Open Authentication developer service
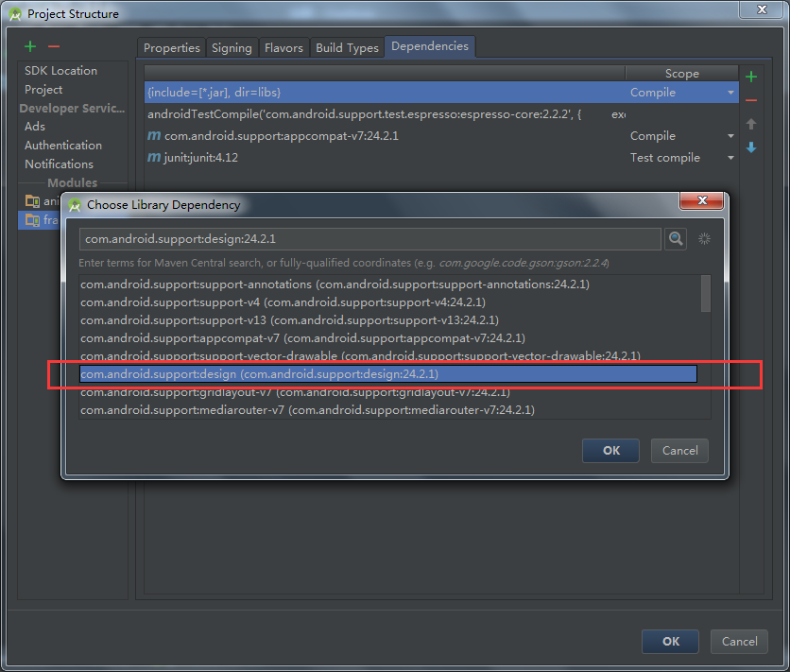This screenshot has width=790, height=672. click(63, 145)
